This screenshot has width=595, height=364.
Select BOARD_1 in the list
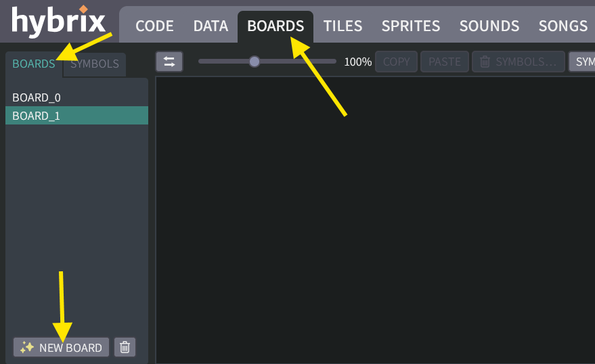[x=37, y=116]
